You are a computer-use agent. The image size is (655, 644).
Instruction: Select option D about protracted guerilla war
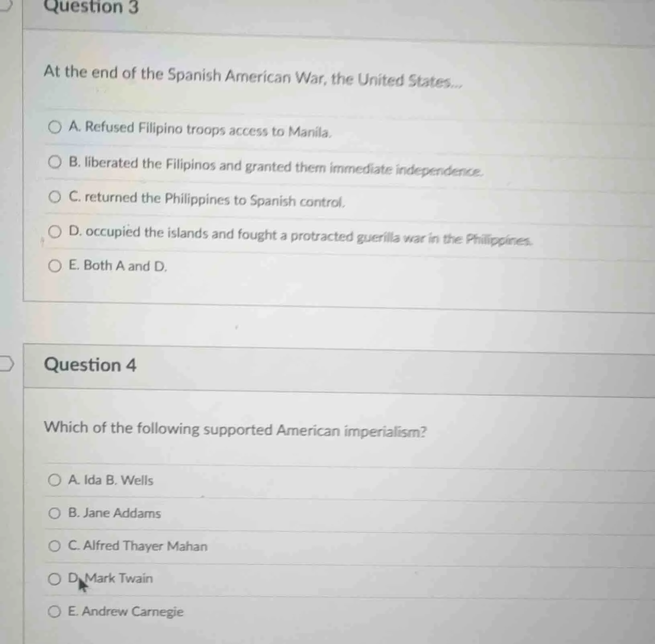click(x=55, y=232)
